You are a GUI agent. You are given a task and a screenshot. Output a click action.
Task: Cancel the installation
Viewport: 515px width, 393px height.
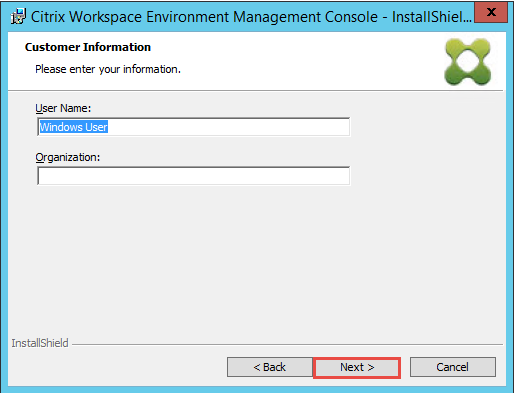[453, 367]
